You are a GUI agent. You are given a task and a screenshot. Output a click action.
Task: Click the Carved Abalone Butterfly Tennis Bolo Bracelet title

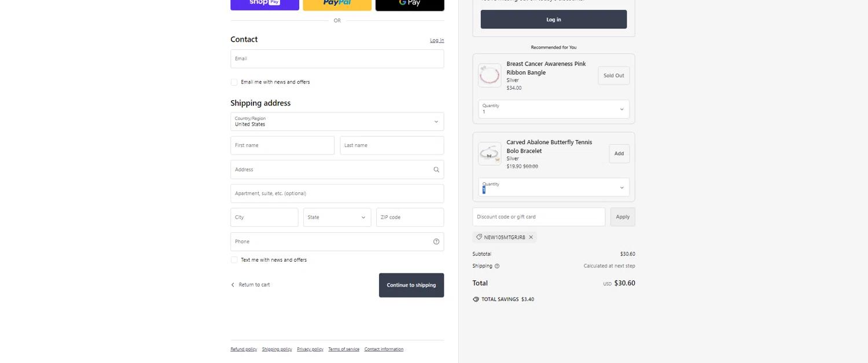[549, 146]
